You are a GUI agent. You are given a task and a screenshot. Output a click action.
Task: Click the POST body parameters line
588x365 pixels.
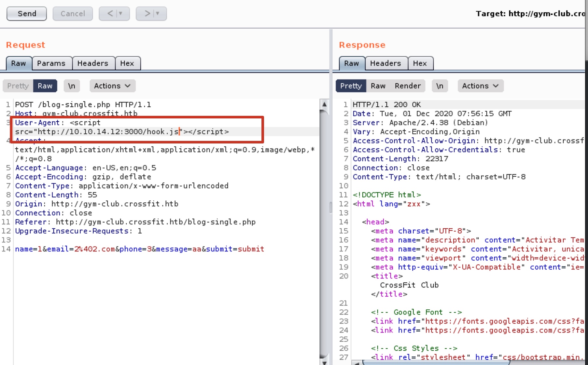coord(139,249)
